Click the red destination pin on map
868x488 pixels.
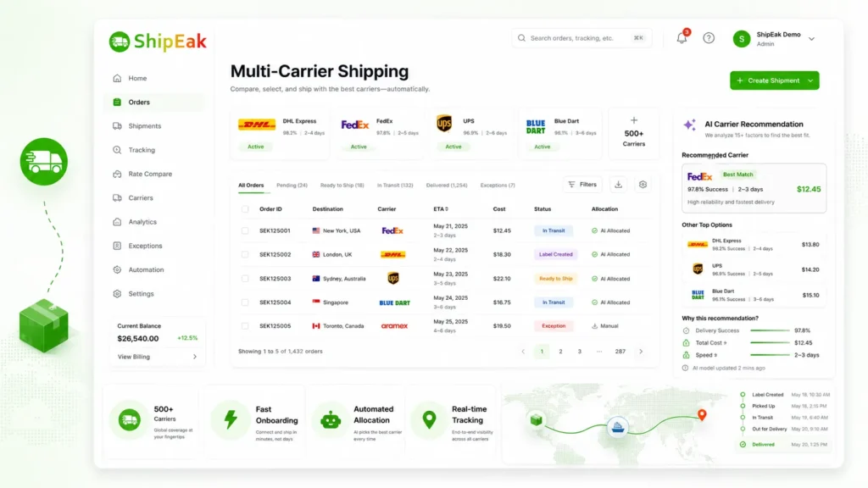point(702,414)
